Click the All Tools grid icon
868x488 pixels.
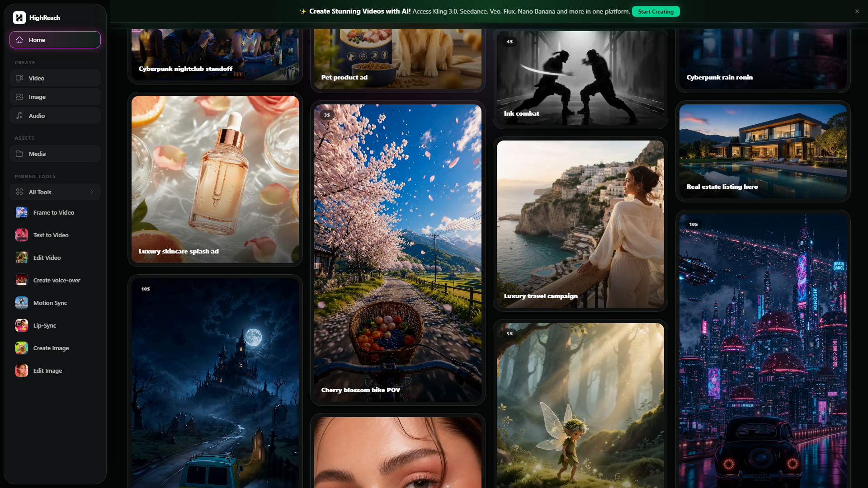coord(19,192)
